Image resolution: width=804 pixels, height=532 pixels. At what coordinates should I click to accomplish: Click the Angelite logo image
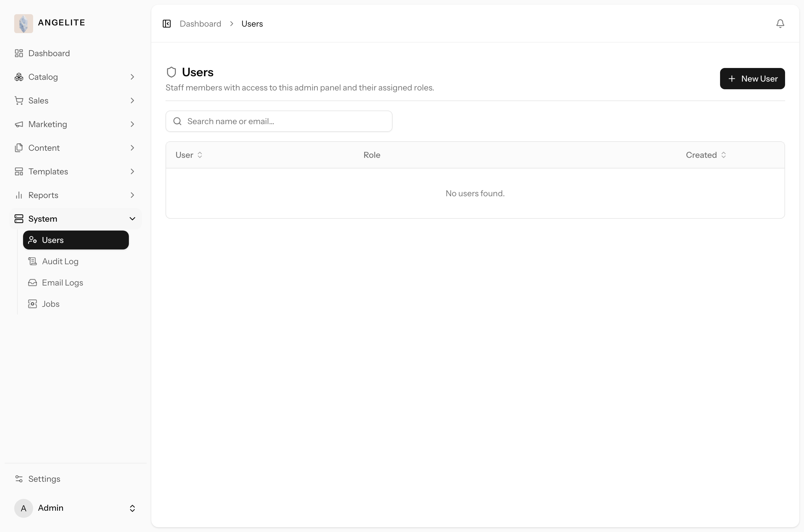click(23, 23)
